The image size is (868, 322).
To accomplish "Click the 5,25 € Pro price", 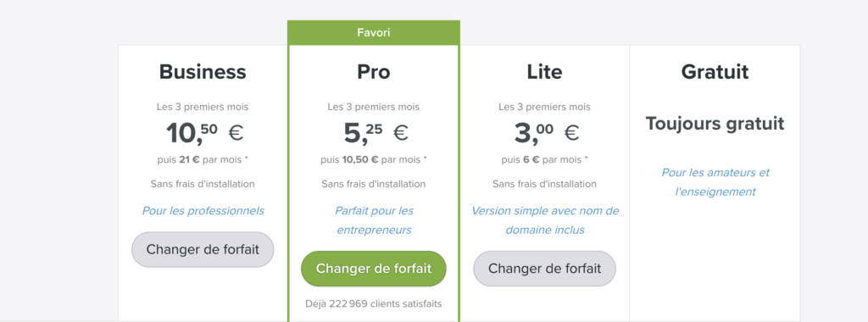I will pos(376,133).
